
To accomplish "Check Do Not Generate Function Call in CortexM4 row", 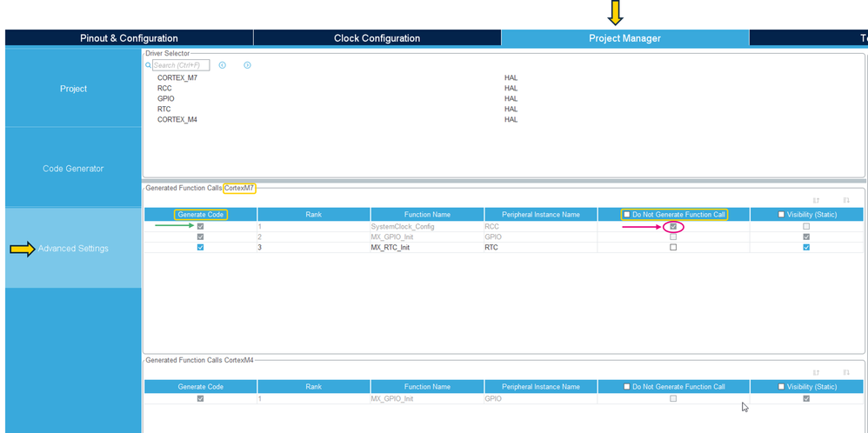I will click(673, 399).
